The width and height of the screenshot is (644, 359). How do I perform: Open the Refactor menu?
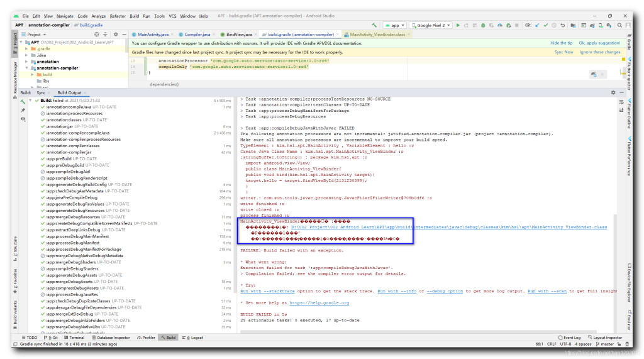point(118,16)
